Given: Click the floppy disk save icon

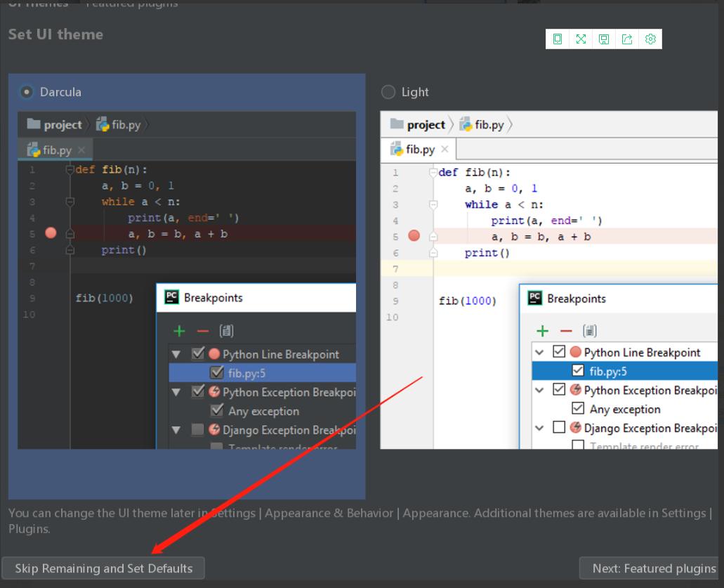Looking at the screenshot, I should click(604, 39).
